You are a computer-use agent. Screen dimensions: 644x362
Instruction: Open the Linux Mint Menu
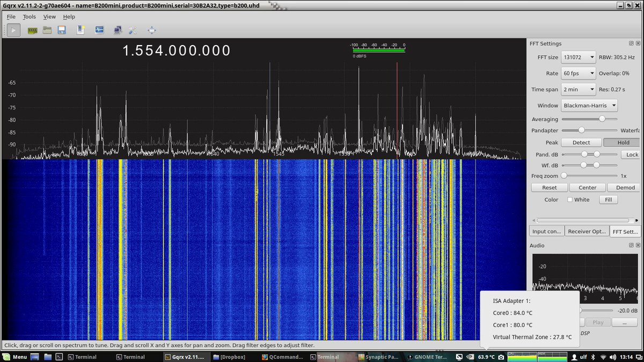pos(15,357)
